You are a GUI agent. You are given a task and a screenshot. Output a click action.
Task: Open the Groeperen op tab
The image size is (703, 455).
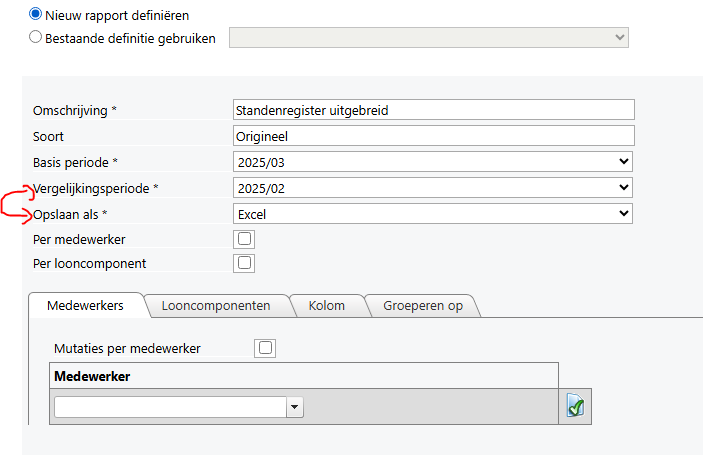[x=423, y=306]
